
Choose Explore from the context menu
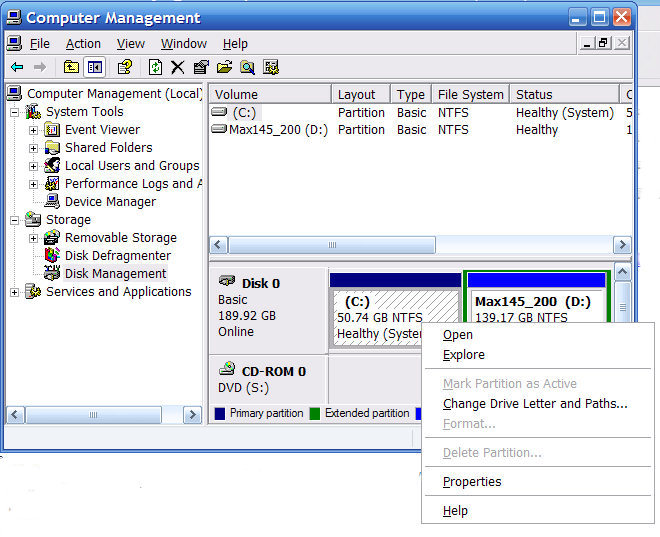(538, 355)
